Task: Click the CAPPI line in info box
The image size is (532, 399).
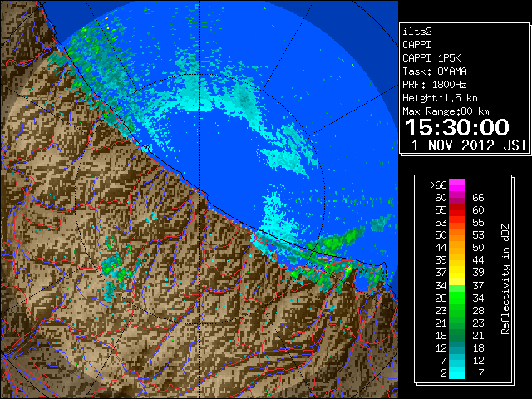Action: point(417,45)
